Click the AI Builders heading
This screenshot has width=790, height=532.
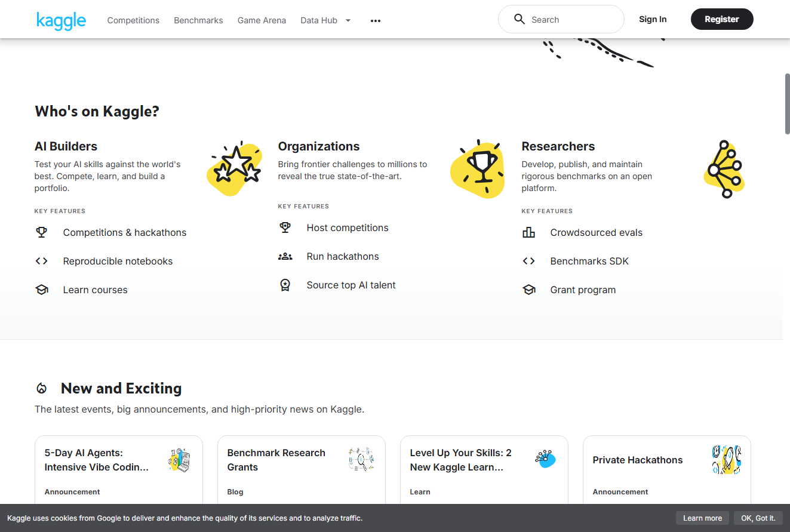(x=66, y=146)
